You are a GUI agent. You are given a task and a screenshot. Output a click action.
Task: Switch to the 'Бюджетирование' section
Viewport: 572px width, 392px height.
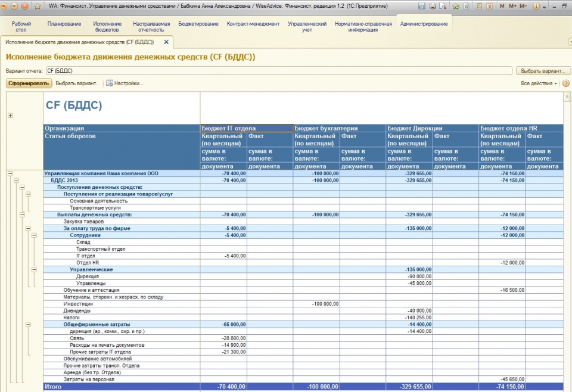(199, 24)
